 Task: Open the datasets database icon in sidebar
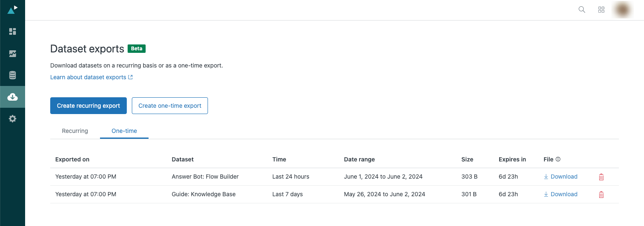point(13,75)
